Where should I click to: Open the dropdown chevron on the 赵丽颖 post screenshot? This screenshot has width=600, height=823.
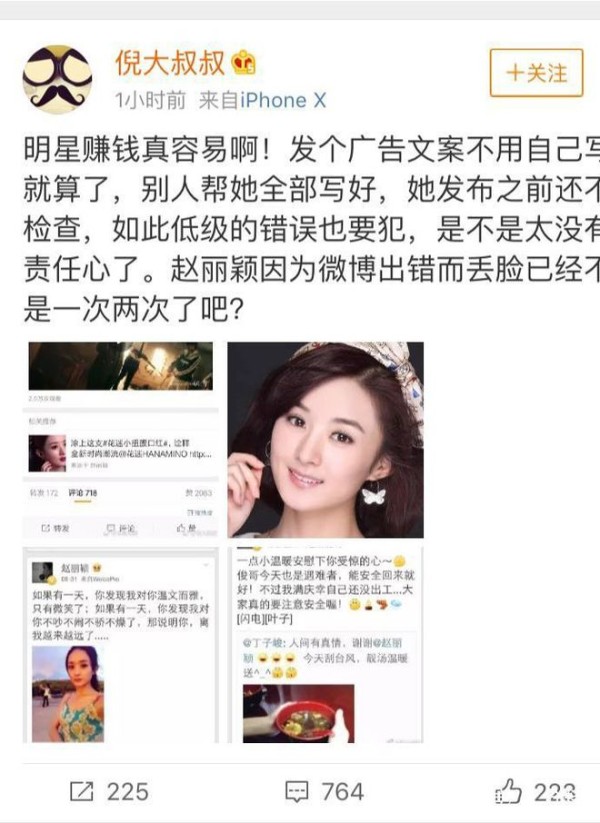click(206, 565)
